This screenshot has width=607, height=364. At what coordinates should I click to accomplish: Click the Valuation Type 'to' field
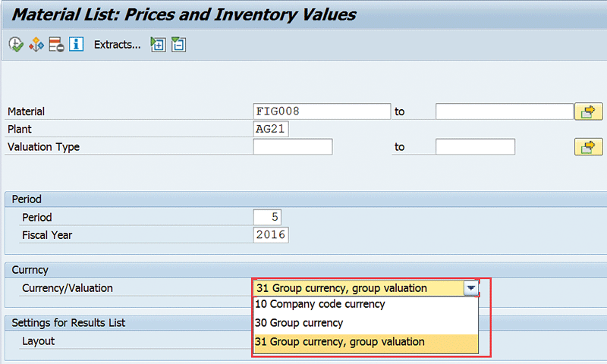475,147
